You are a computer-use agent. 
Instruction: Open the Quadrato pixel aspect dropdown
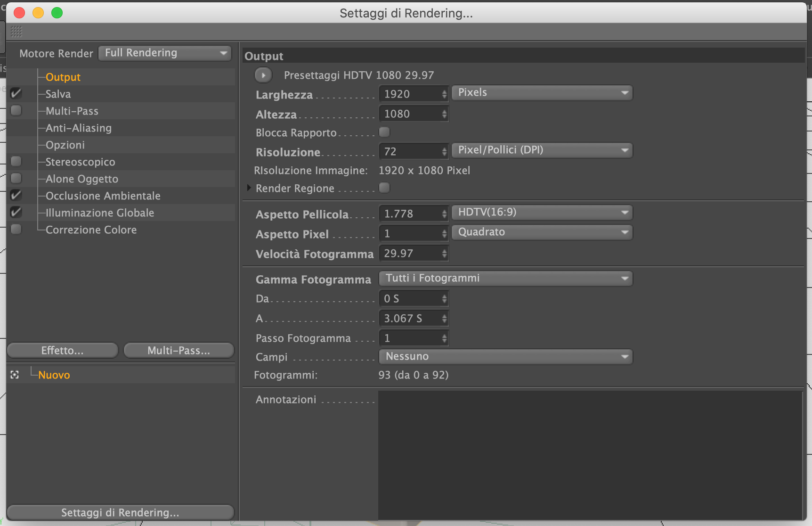(x=542, y=232)
